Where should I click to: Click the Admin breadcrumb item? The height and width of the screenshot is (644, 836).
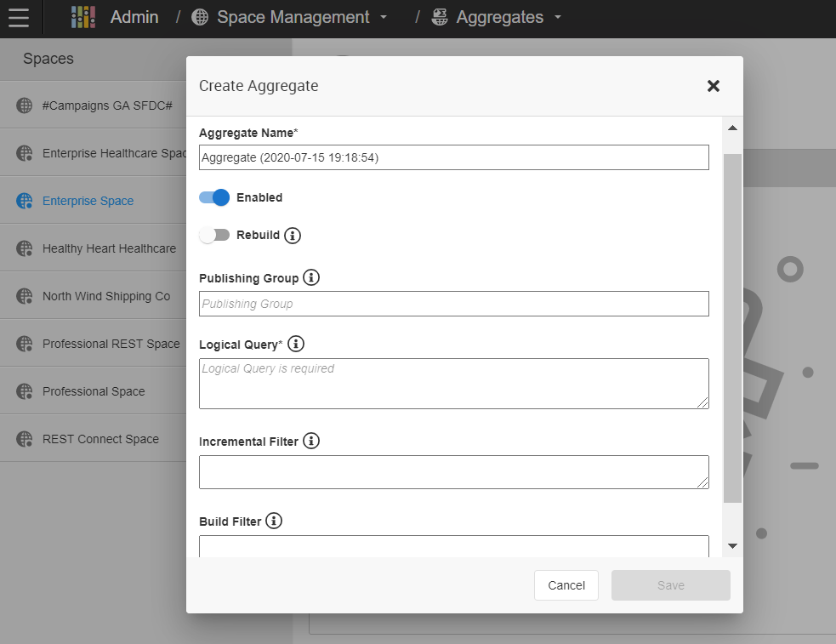click(134, 16)
